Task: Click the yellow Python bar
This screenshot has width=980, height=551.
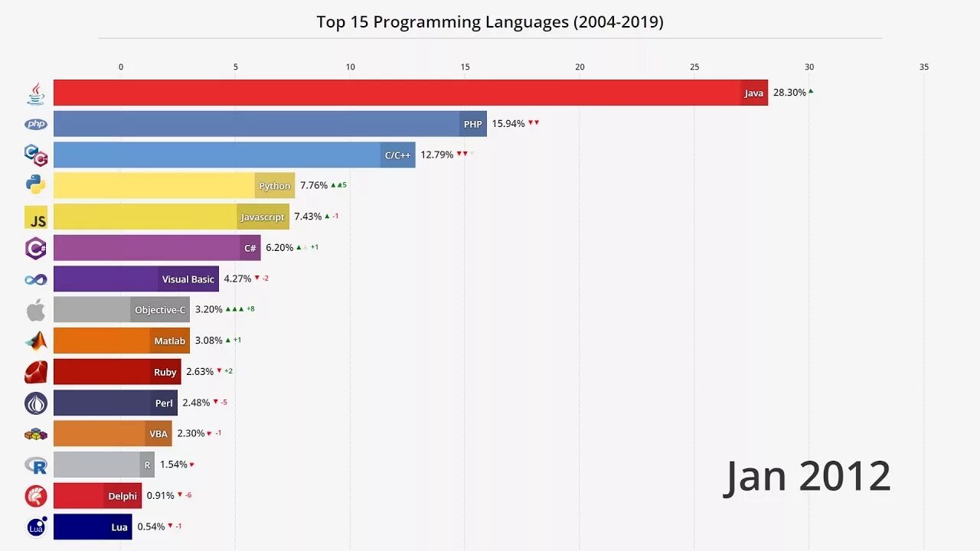Action: click(174, 185)
